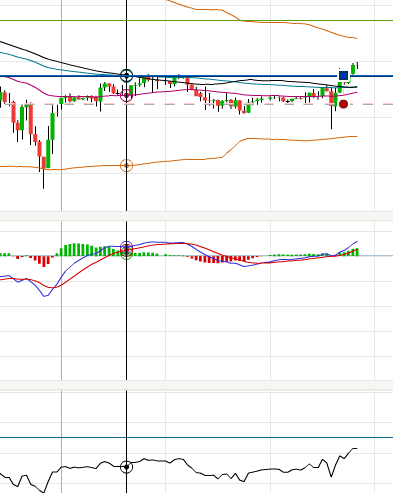Select the dark red circle marker

(x=343, y=104)
